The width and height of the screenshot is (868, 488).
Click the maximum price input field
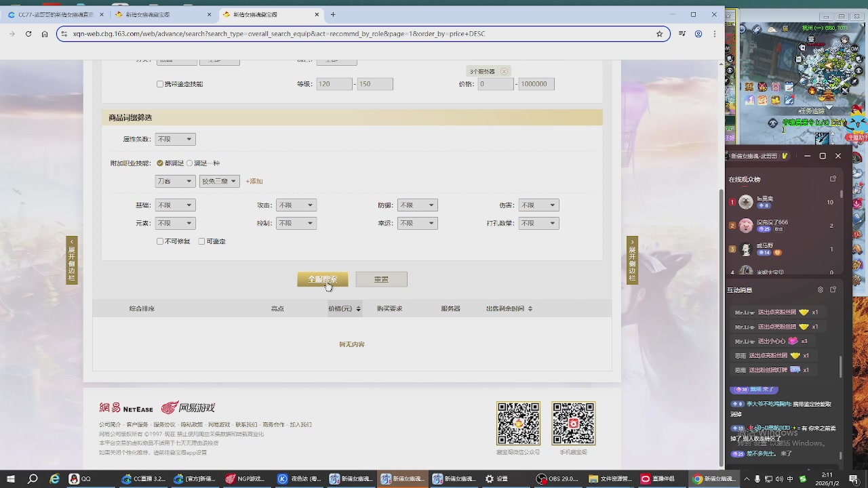(x=536, y=84)
